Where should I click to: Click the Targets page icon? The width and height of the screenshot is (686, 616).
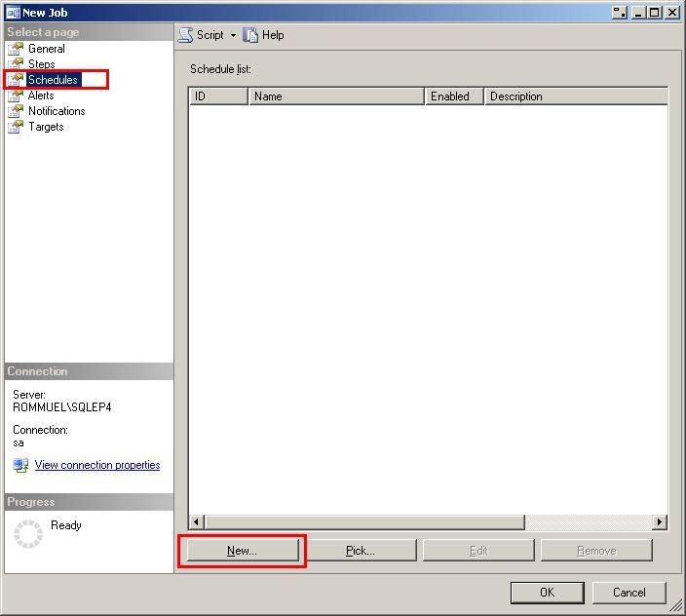pos(16,127)
